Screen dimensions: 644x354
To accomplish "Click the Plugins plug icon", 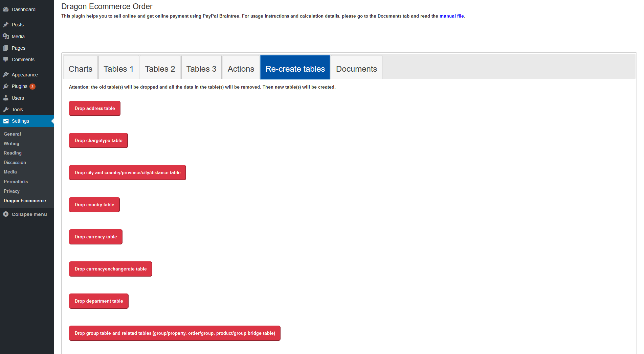I will 6,86.
